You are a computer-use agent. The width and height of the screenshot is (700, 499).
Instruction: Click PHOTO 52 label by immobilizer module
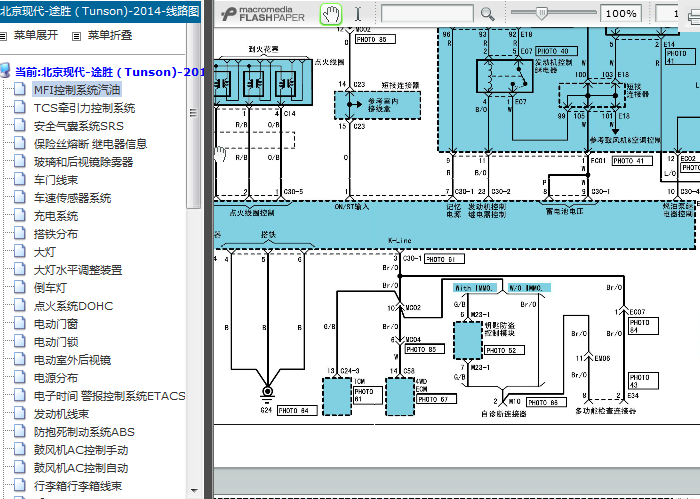point(504,350)
